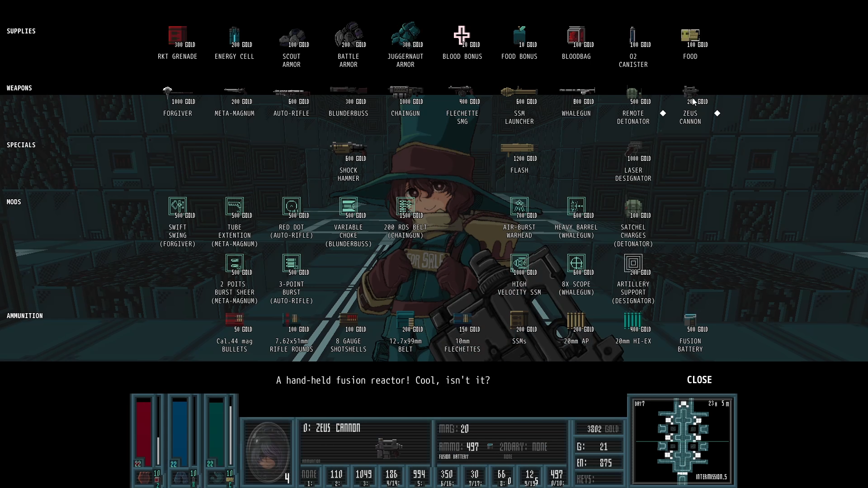
Task: Select the 8X Scope whalegun mod
Action: pyautogui.click(x=576, y=263)
